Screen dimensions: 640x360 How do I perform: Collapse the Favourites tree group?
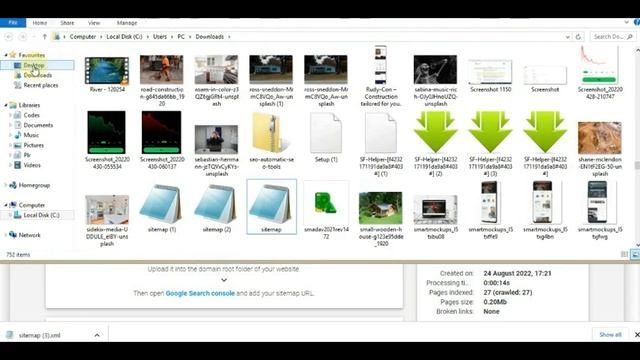click(6, 55)
